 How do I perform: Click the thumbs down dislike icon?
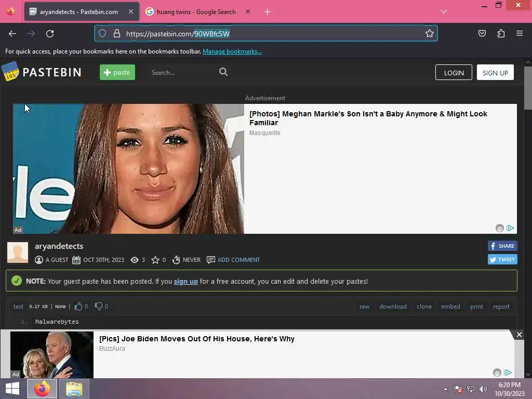[98, 307]
